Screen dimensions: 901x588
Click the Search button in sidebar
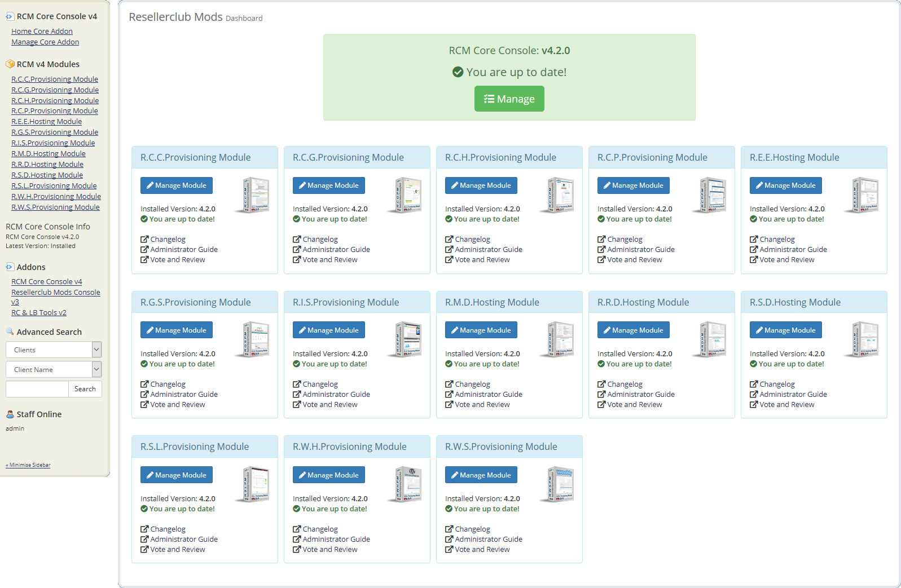click(85, 389)
